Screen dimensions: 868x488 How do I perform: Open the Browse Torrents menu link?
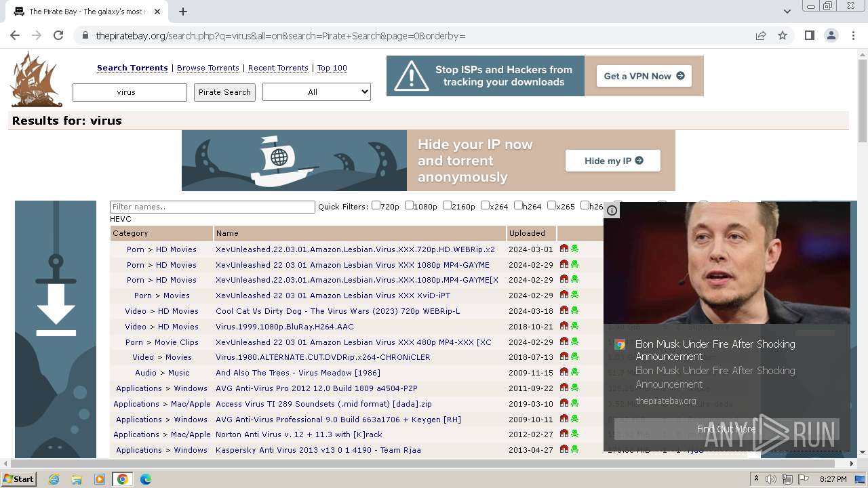tap(208, 68)
